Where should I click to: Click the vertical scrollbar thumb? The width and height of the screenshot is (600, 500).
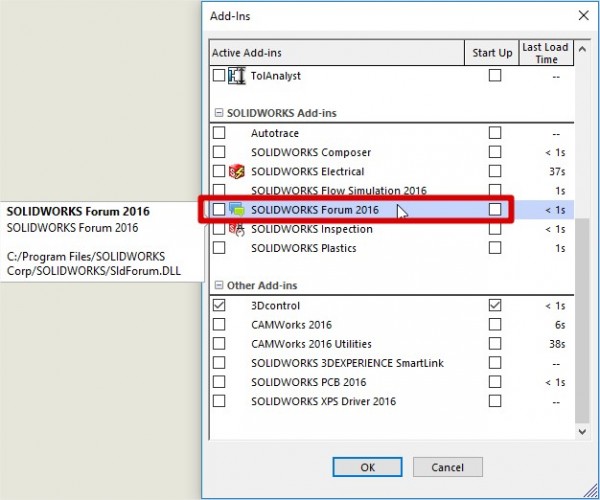(582, 321)
